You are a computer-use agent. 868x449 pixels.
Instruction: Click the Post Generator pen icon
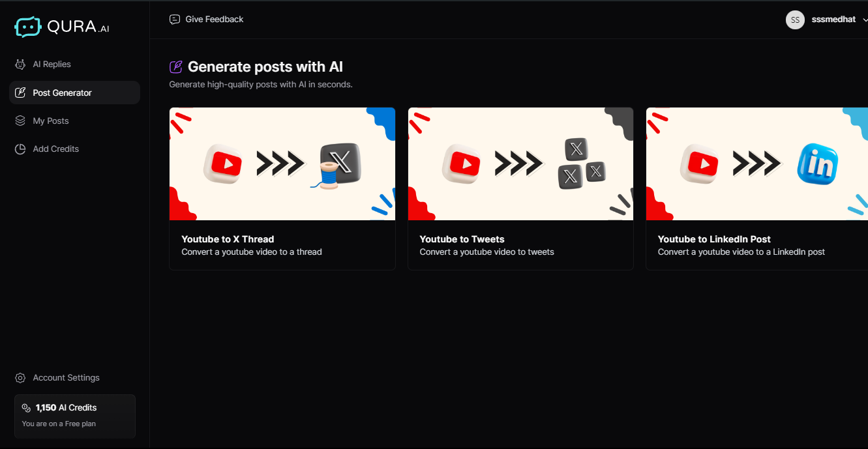click(20, 93)
